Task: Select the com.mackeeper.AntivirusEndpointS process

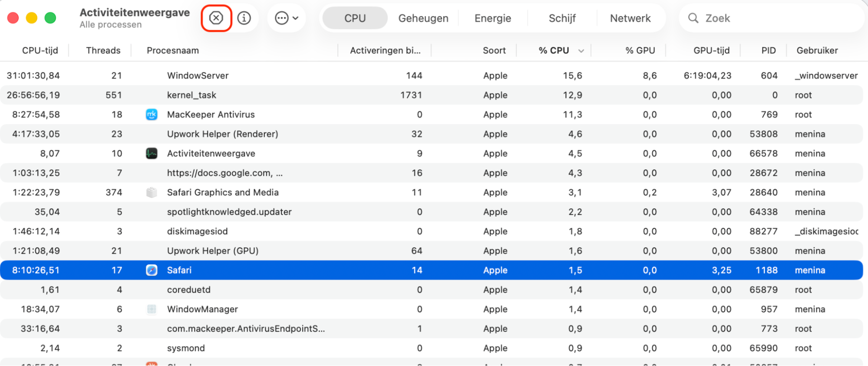Action: [246, 329]
